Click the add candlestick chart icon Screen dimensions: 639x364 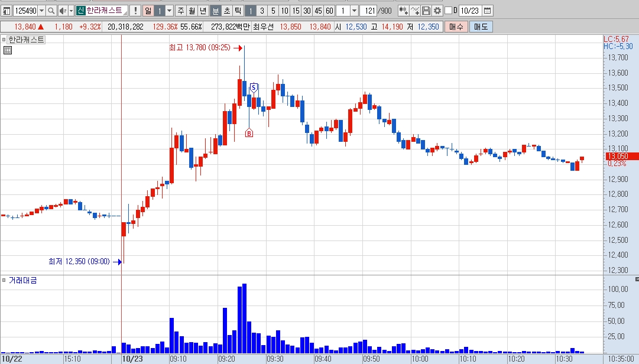pyautogui.click(x=404, y=11)
